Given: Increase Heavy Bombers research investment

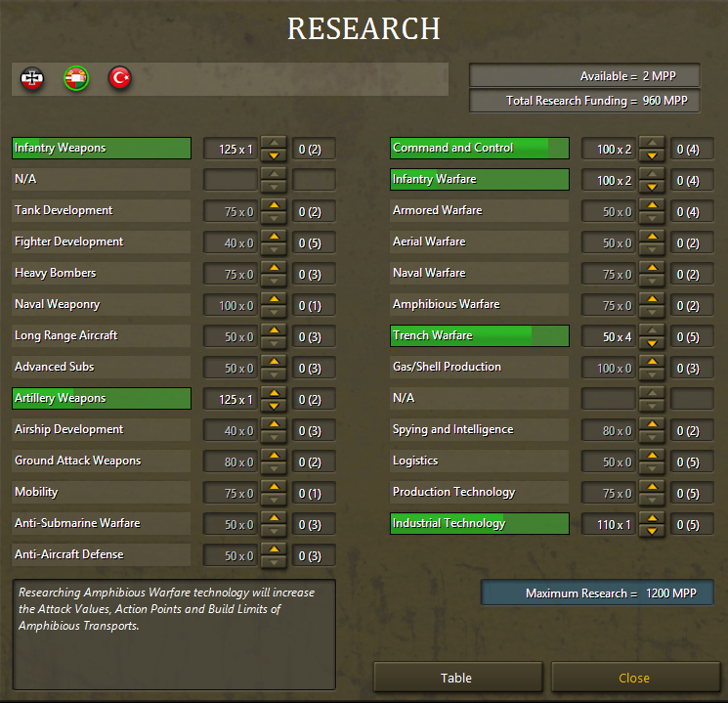Looking at the screenshot, I should [x=274, y=267].
